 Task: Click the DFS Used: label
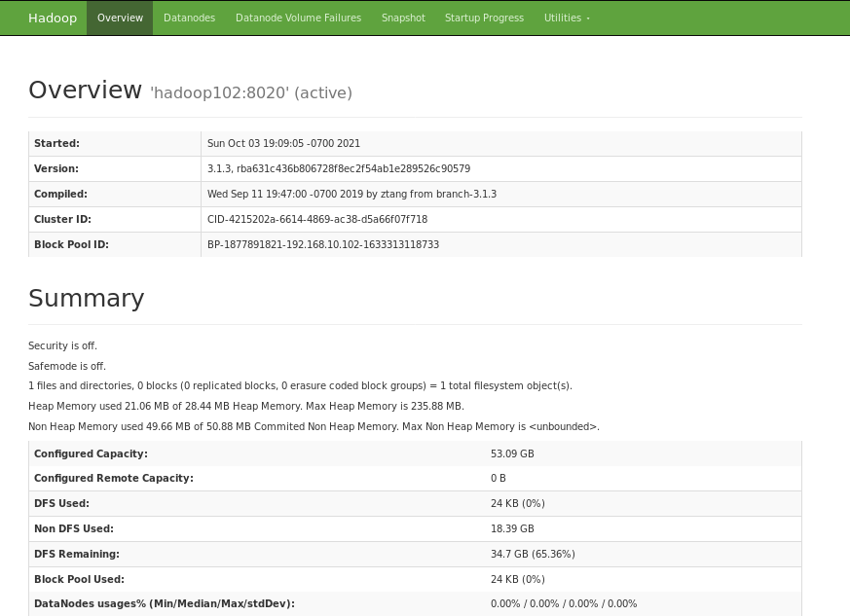coord(61,503)
